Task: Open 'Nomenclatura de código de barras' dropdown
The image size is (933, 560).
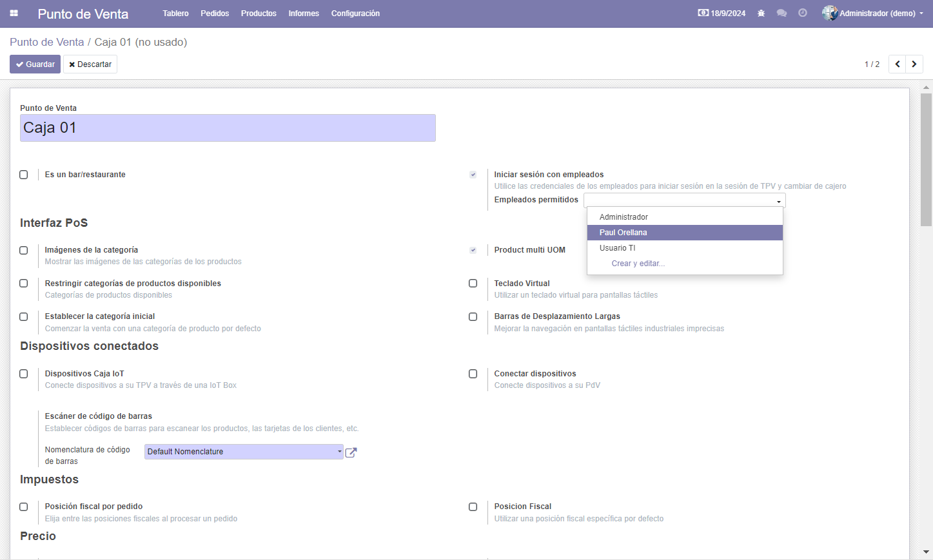Action: [x=244, y=452]
